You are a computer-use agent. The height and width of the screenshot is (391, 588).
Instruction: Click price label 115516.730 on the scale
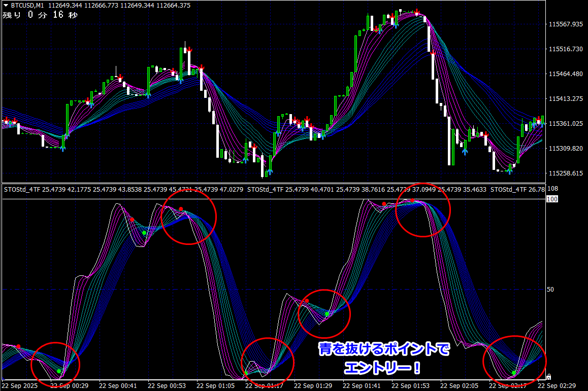click(566, 49)
